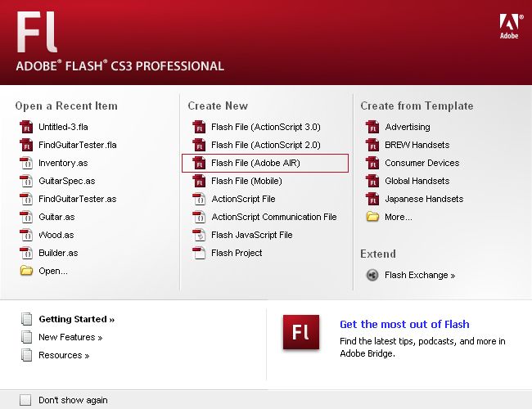Create new Flash File (ActionScript 3.0)

click(266, 127)
